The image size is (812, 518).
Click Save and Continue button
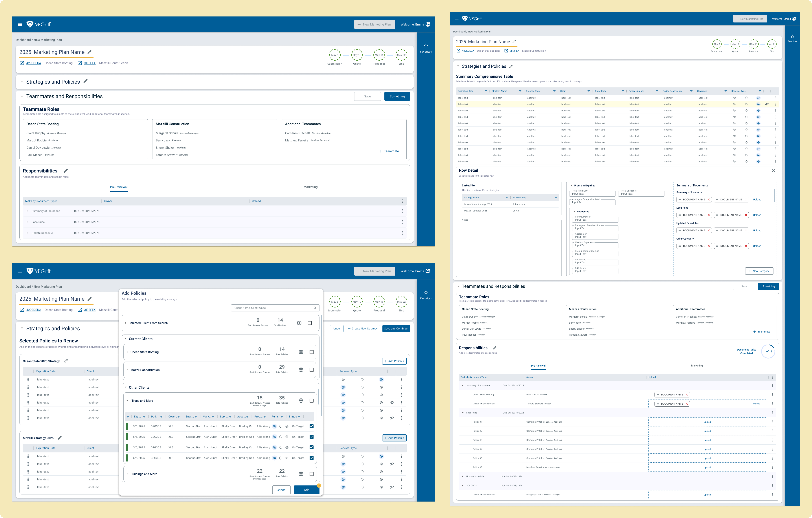(396, 328)
